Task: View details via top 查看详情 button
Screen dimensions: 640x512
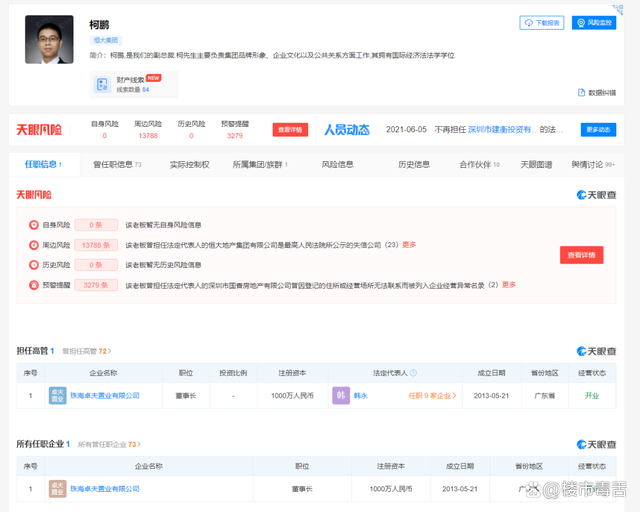Action: pos(290,130)
